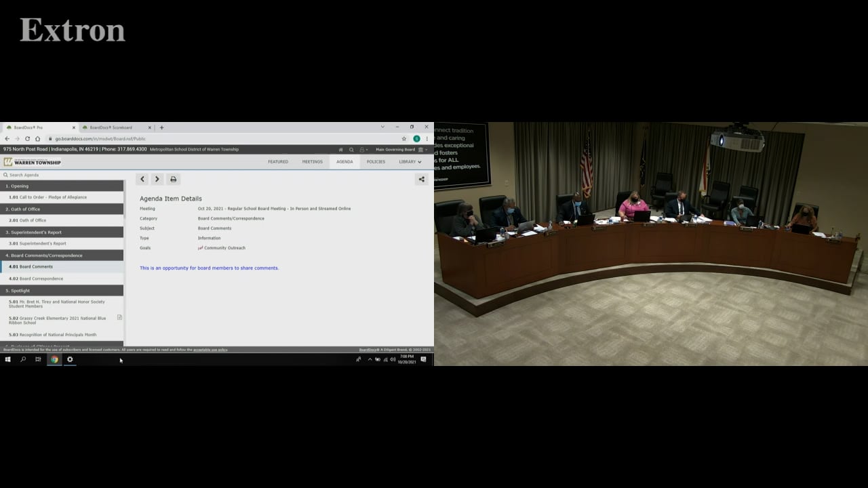The height and width of the screenshot is (488, 868).
Task: Click the Community Outreach goal text
Action: click(x=224, y=248)
